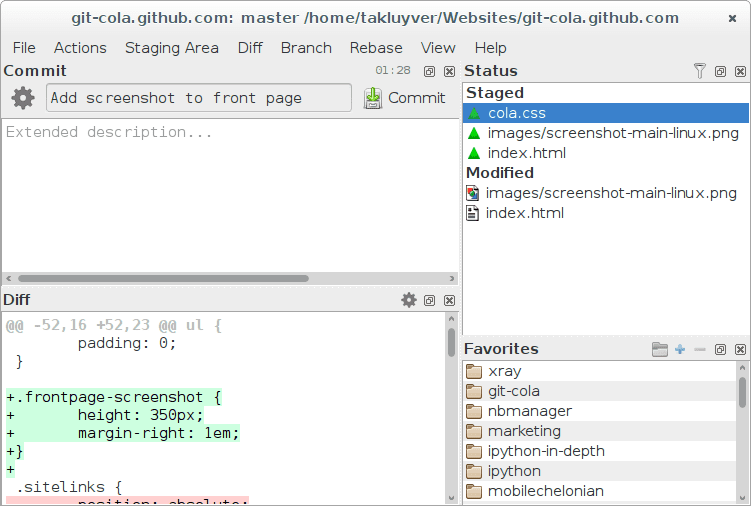Click the 01:28 cursor position indicator
This screenshot has width=751, height=506.
[393, 71]
